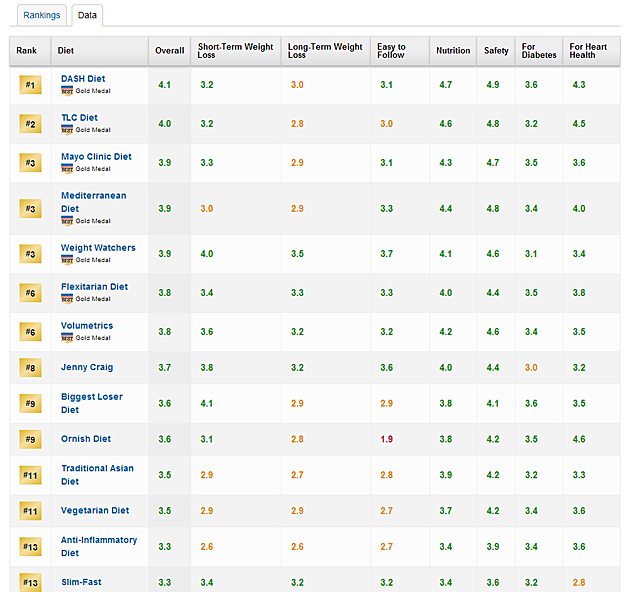Click the #2 rank badge
The width and height of the screenshot is (625, 592).
[30, 125]
